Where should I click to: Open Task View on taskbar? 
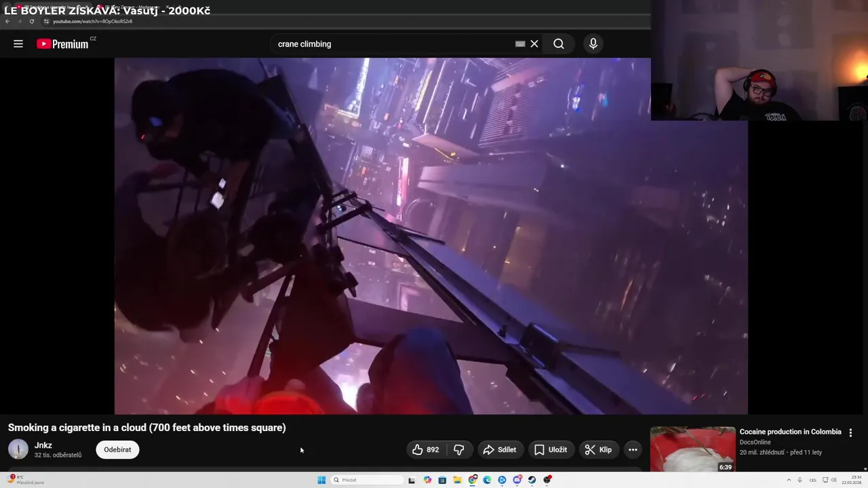[x=411, y=480]
